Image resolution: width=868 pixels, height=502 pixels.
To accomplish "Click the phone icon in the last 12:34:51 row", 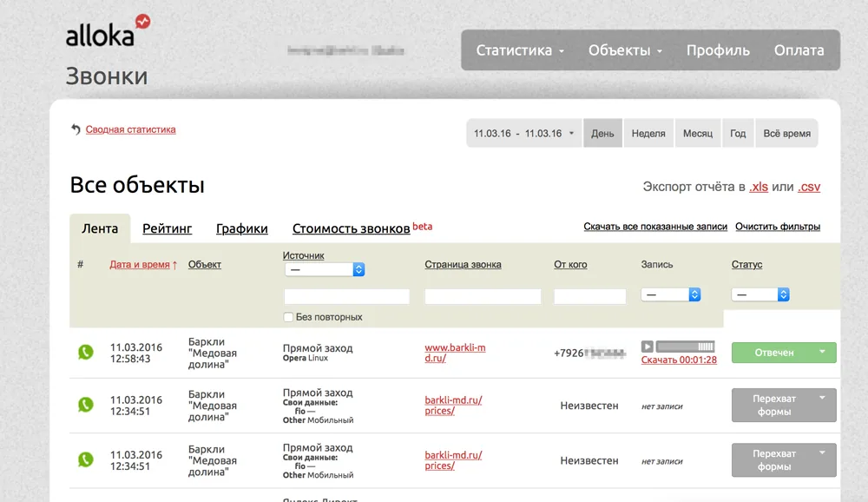I will click(x=86, y=459).
